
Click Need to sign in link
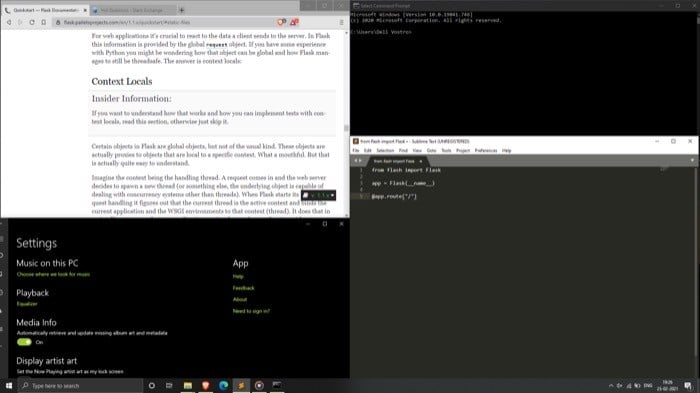[x=251, y=311]
